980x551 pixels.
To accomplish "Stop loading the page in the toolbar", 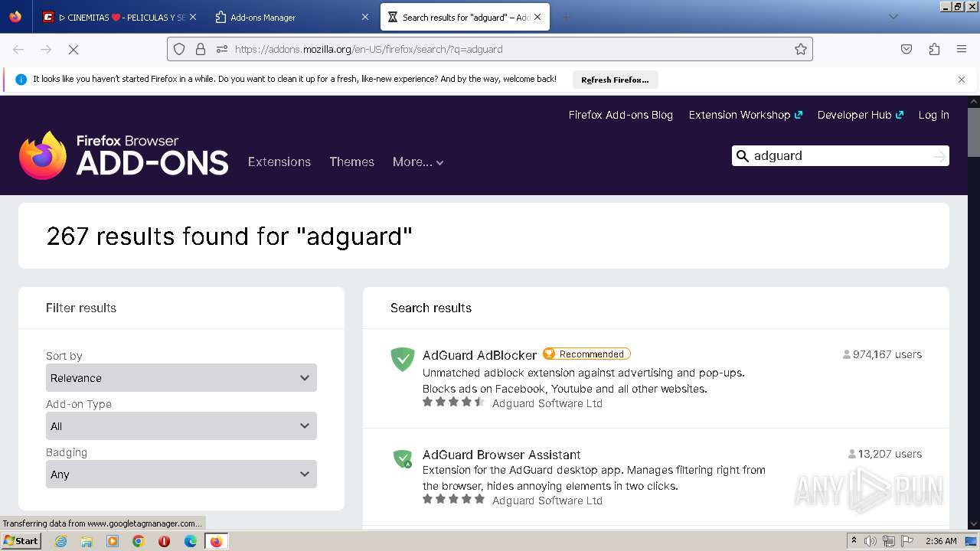I will click(x=73, y=49).
